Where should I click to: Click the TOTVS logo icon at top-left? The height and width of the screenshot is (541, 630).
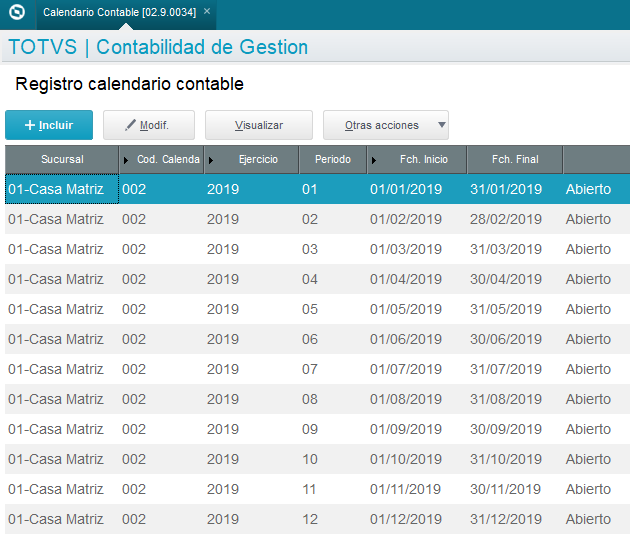coord(17,12)
